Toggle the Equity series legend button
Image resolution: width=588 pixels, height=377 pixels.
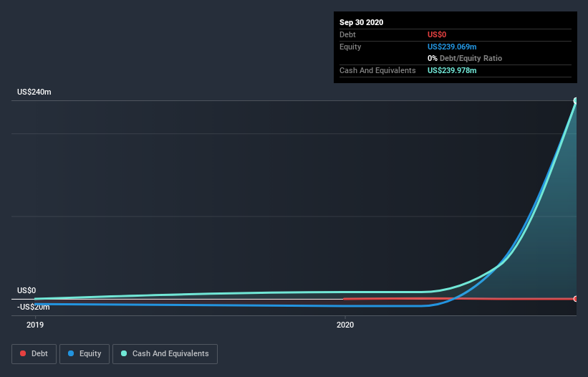[85, 354]
